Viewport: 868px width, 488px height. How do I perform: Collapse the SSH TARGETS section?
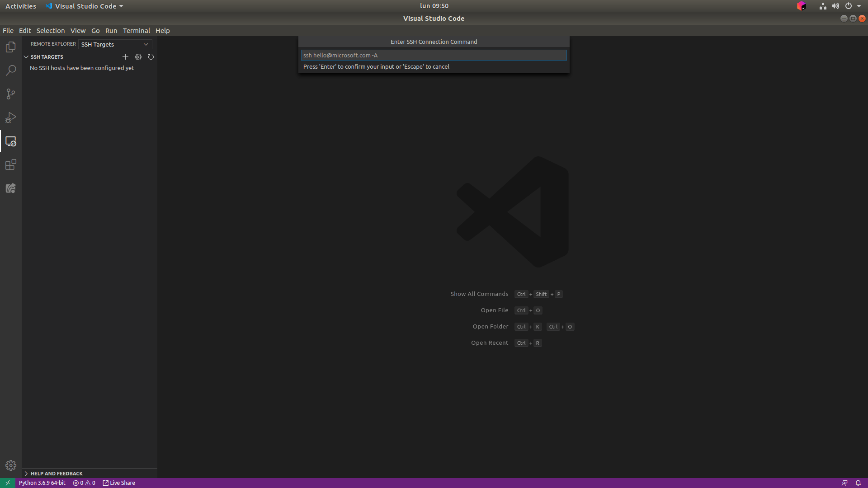pyautogui.click(x=26, y=57)
